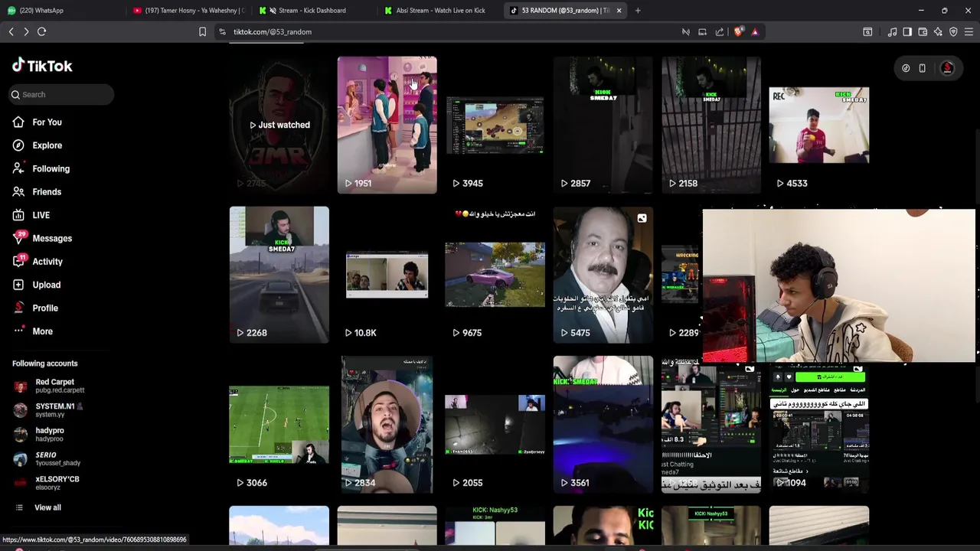Screen dimensions: 980x551
Task: Open the video with 2834 views
Action: (x=387, y=425)
